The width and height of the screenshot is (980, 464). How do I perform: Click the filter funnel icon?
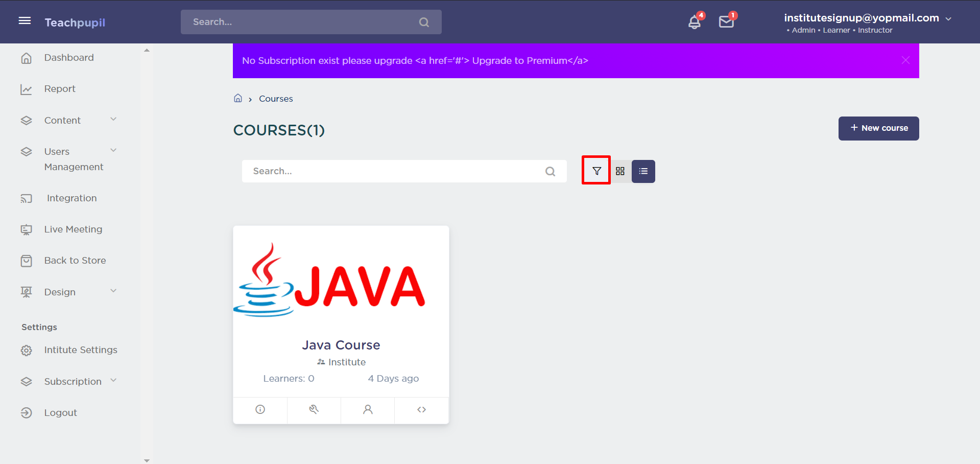pyautogui.click(x=596, y=171)
